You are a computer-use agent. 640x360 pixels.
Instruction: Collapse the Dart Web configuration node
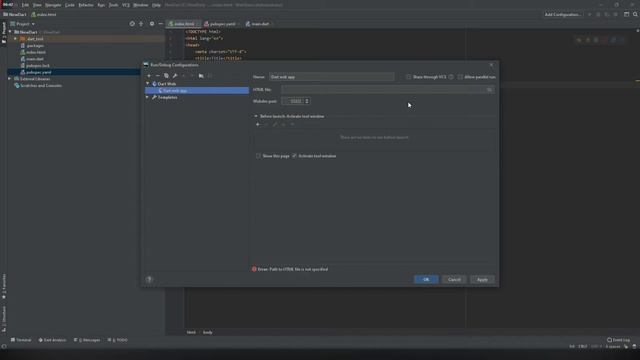148,84
